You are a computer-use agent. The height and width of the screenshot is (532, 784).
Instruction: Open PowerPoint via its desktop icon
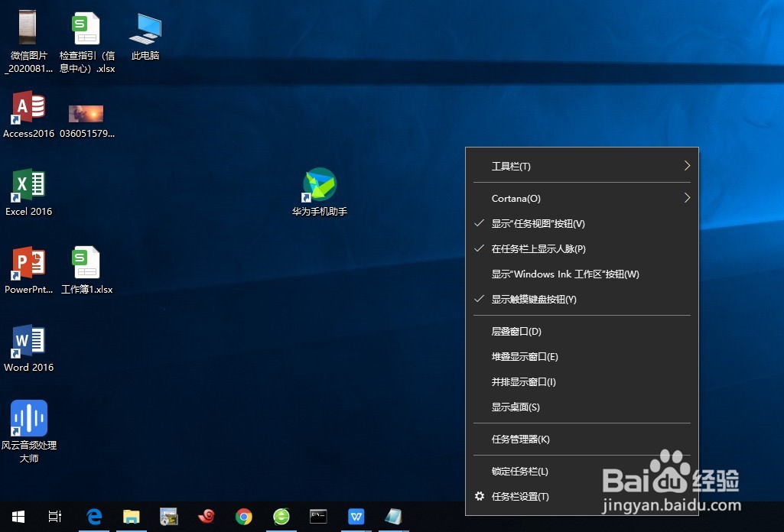point(28,262)
